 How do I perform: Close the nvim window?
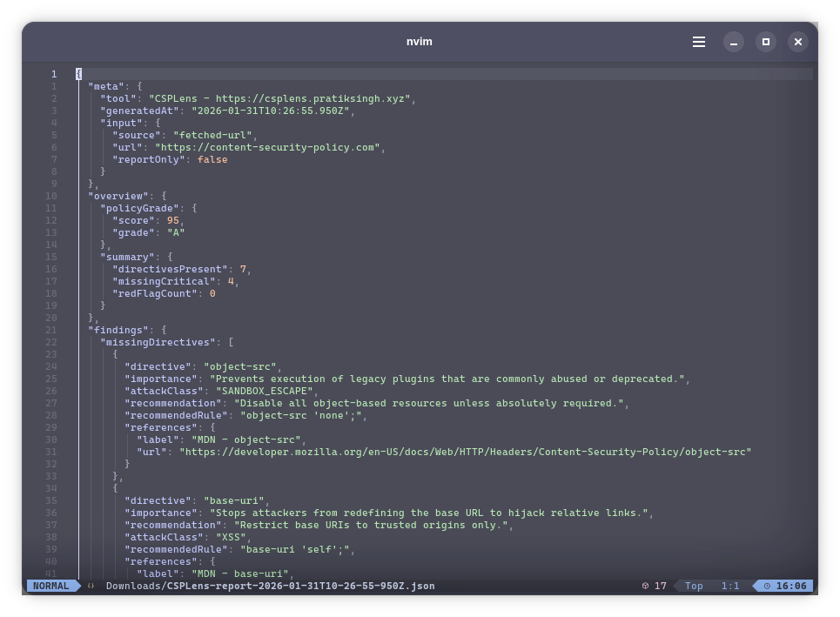798,42
